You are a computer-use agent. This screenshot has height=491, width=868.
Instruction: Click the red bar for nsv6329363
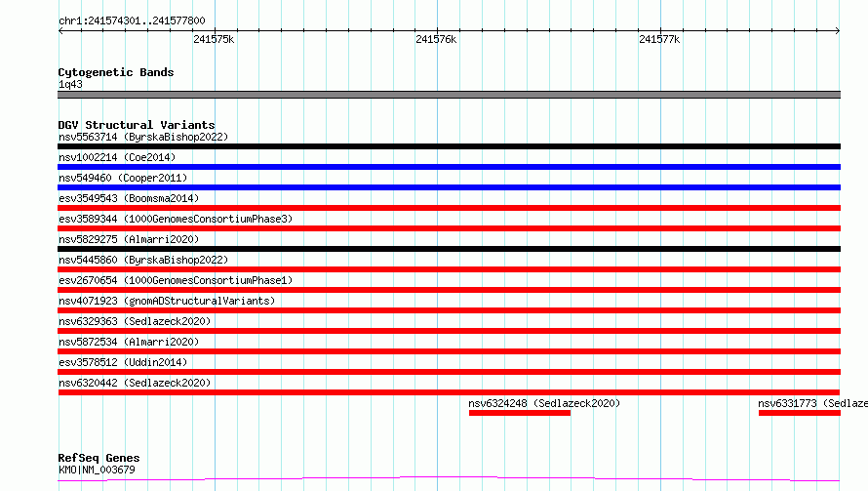click(449, 331)
